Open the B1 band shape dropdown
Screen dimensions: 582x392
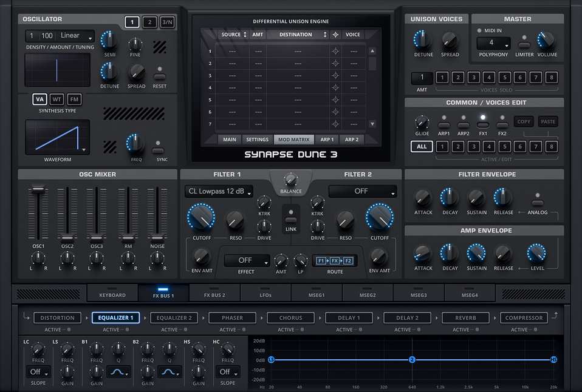click(119, 372)
